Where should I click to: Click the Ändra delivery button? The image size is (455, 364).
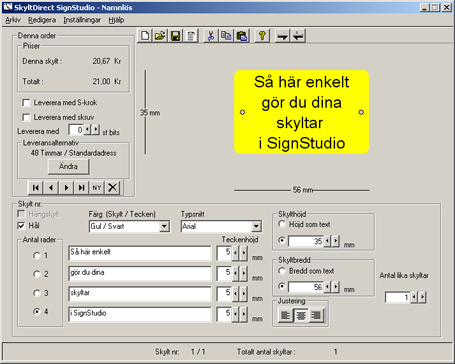click(x=68, y=166)
